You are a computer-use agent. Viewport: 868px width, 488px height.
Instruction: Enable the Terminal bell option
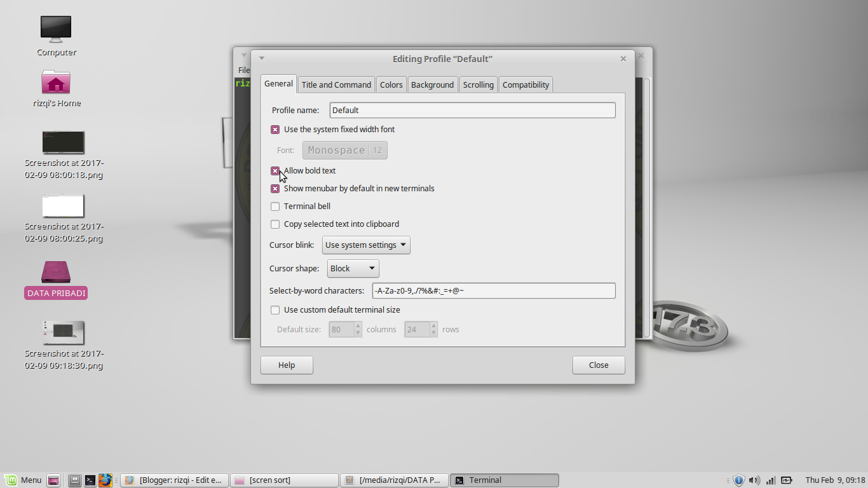click(275, 206)
